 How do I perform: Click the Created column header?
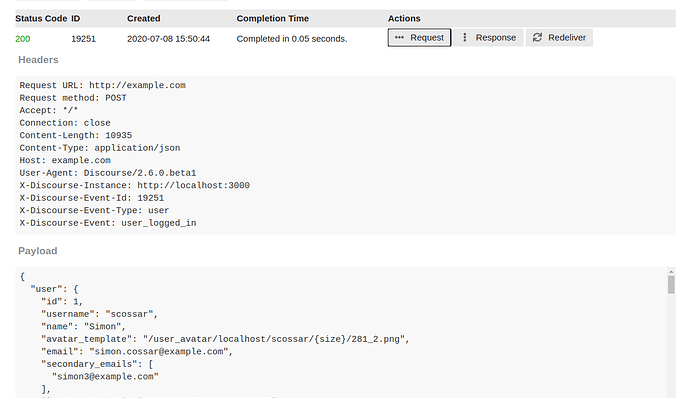[x=143, y=18]
